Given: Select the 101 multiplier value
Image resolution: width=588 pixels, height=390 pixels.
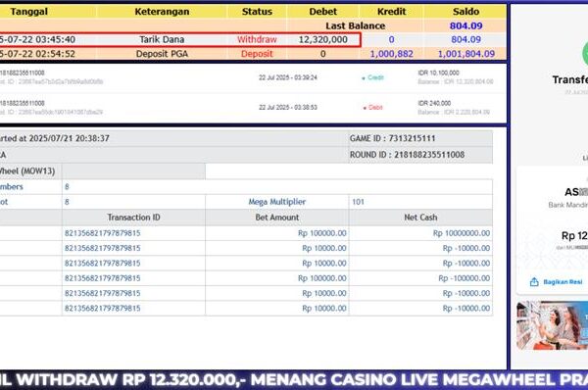Looking at the screenshot, I should coord(358,202).
